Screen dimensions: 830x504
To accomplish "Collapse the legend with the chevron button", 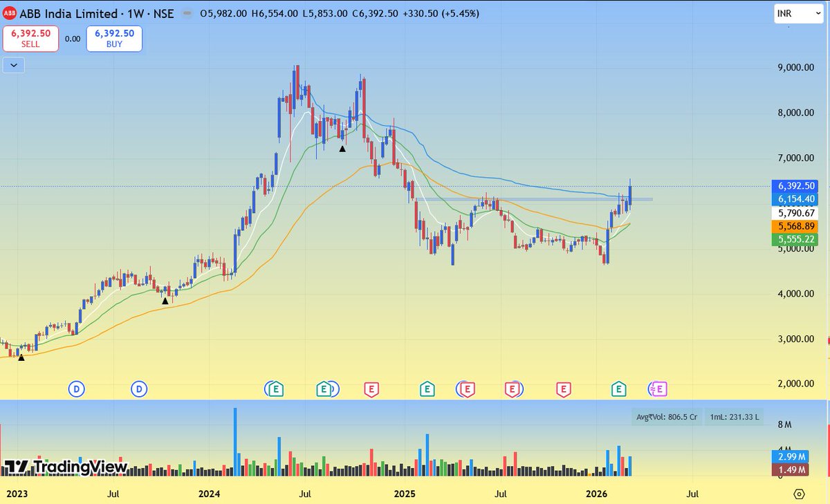I will click(x=14, y=66).
